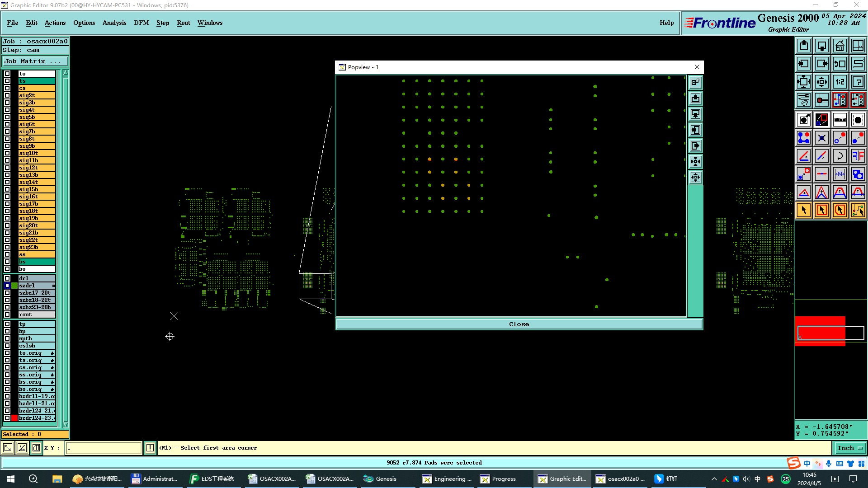Click the zoom area rectangle tool
This screenshot has width=868, height=488.
tap(858, 46)
